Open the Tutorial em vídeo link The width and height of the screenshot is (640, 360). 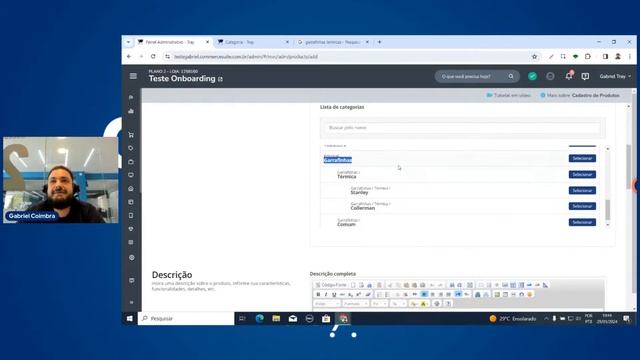509,95
